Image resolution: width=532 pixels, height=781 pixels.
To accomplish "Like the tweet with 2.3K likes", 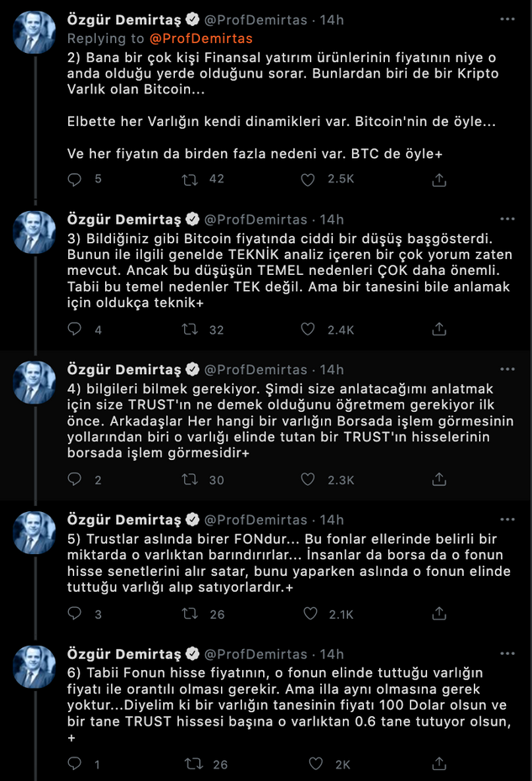I will point(308,479).
